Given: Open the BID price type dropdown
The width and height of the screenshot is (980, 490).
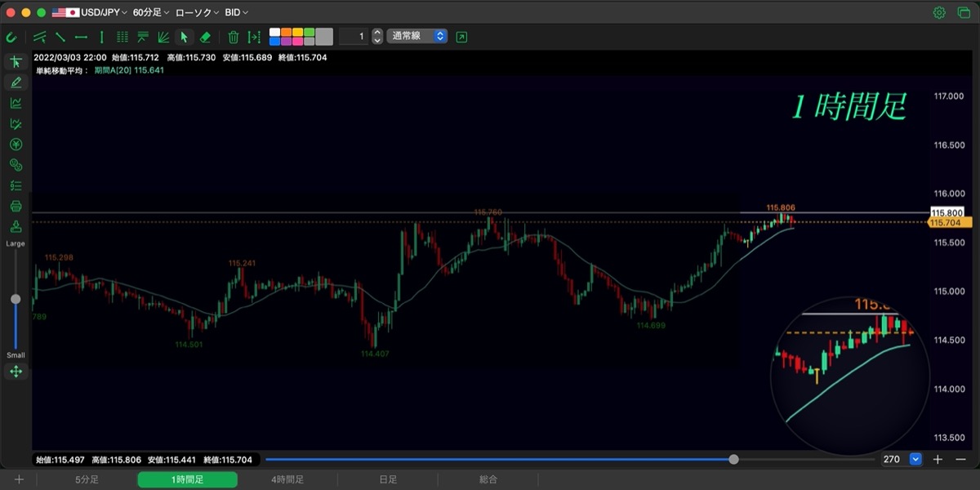Looking at the screenshot, I should point(237,12).
